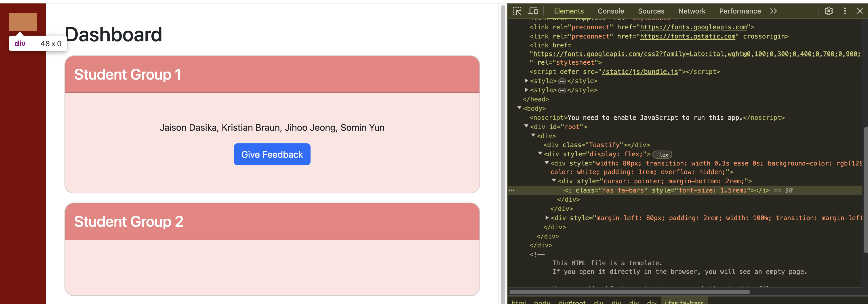
Task: Click the "This HTML file is a template." comment
Action: (607, 263)
